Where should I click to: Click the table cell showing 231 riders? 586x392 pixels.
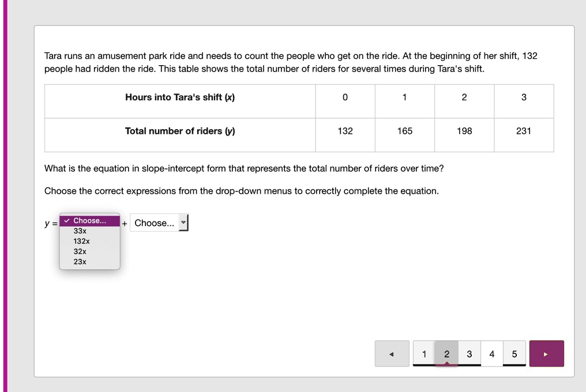tap(523, 131)
